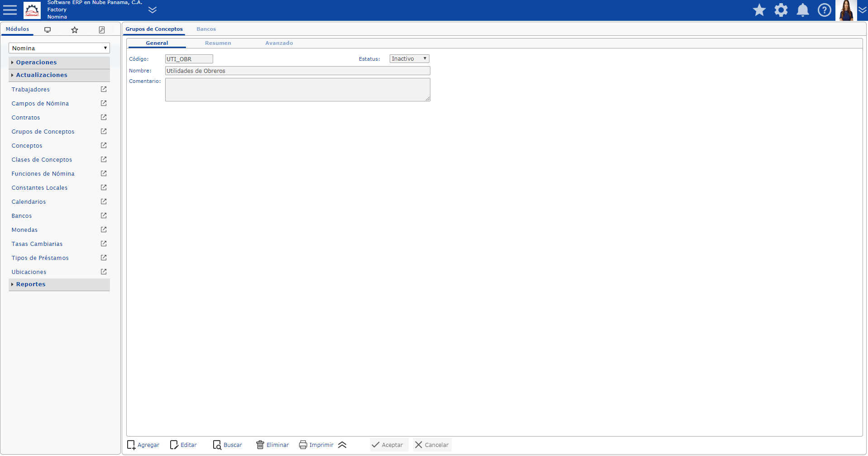868x456 pixels.
Task: Click the Agregar button
Action: pos(143,445)
